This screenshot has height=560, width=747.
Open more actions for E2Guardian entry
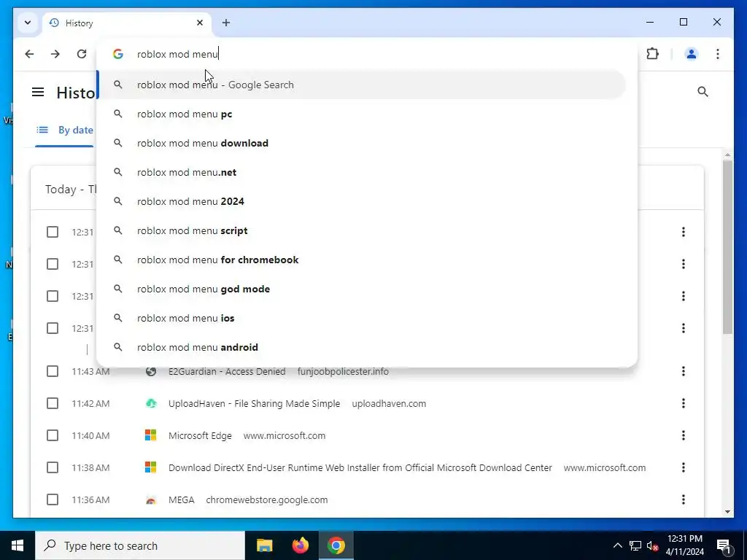(x=683, y=371)
